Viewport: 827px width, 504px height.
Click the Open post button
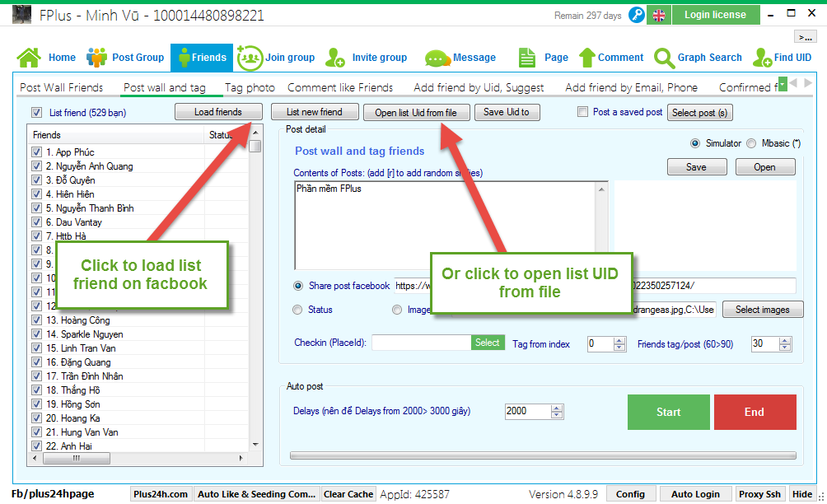coord(765,166)
